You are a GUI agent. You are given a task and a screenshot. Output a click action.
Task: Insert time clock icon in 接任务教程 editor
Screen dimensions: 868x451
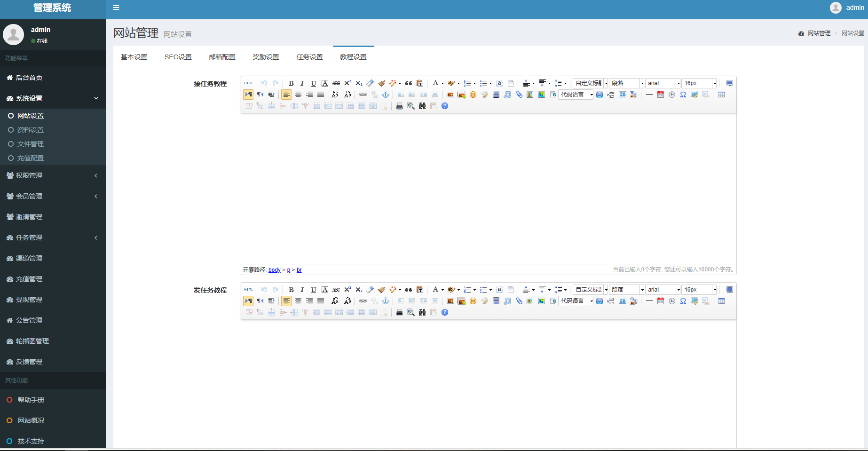[x=672, y=95]
